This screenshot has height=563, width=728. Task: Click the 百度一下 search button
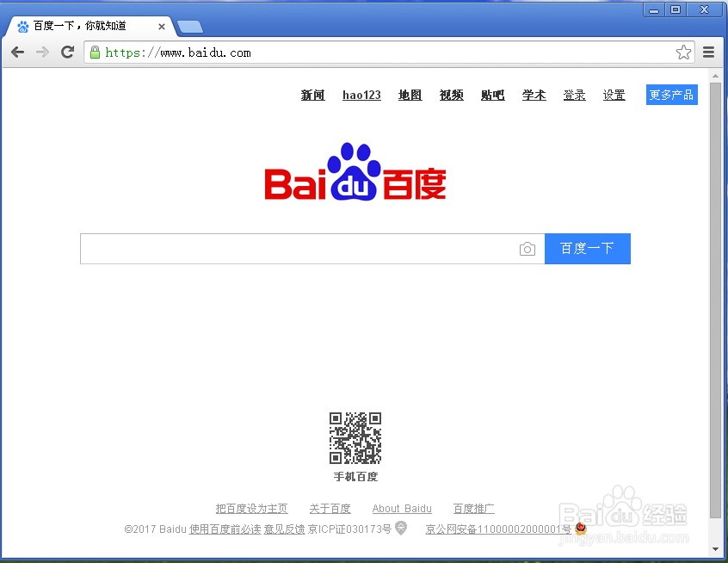coord(588,249)
